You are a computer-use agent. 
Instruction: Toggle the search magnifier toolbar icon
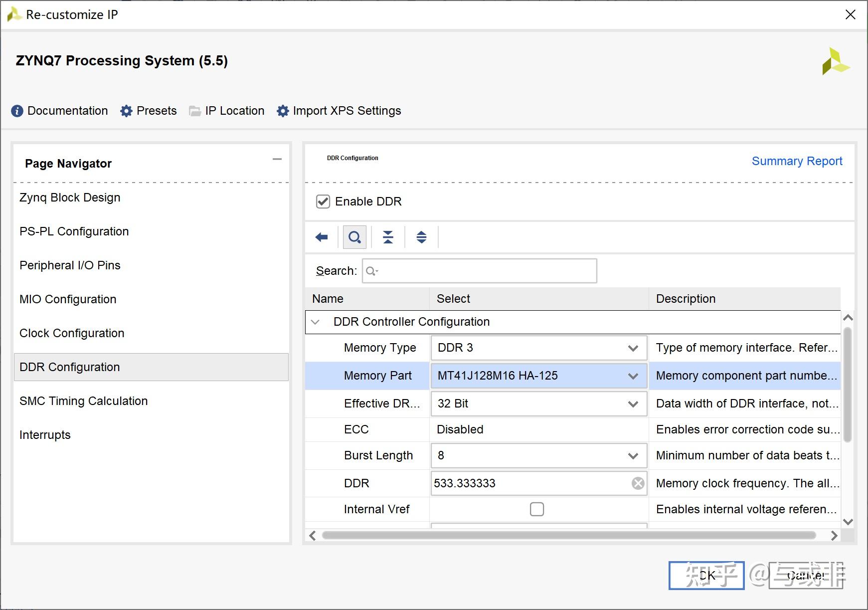[354, 237]
